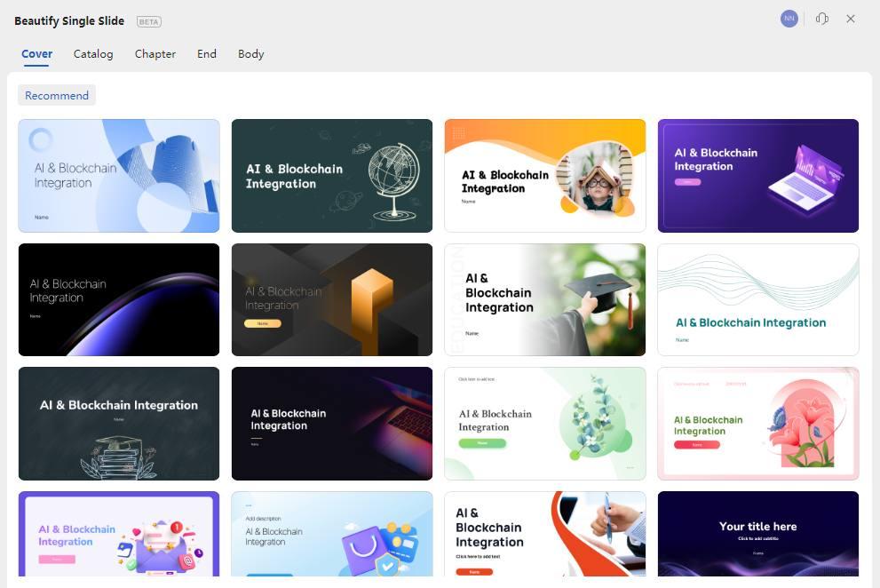880x588 pixels.
Task: Close the Beautify Single Slide dialog
Action: pyautogui.click(x=851, y=19)
